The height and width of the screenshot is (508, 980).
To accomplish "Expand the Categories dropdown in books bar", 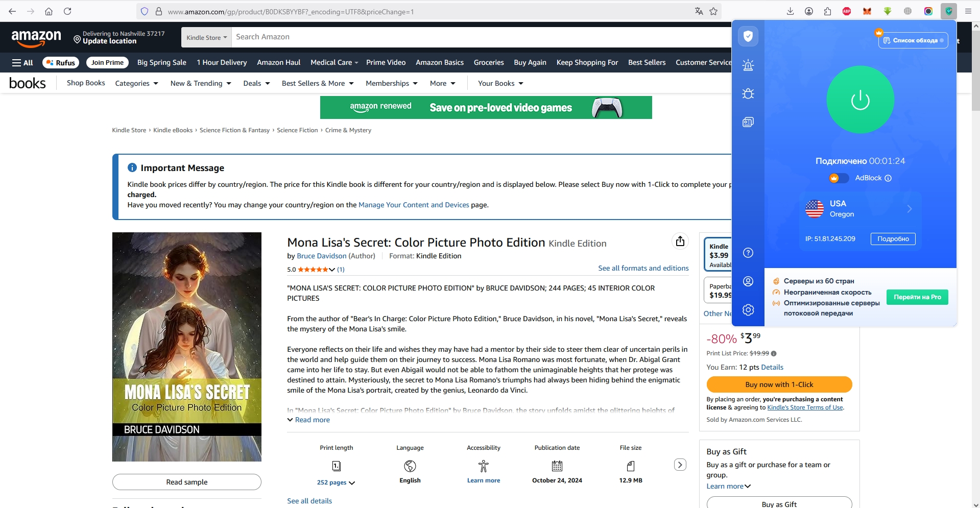I will click(136, 84).
